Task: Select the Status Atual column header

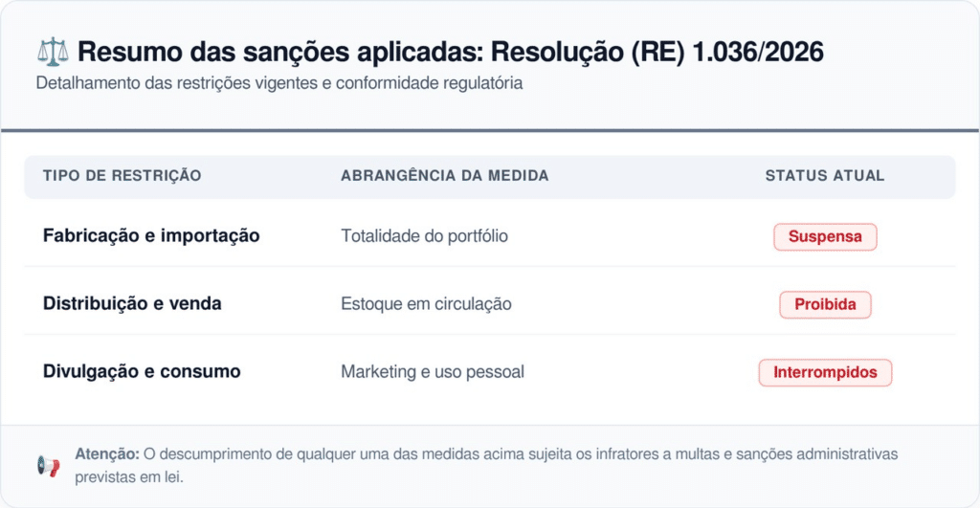Action: (825, 176)
